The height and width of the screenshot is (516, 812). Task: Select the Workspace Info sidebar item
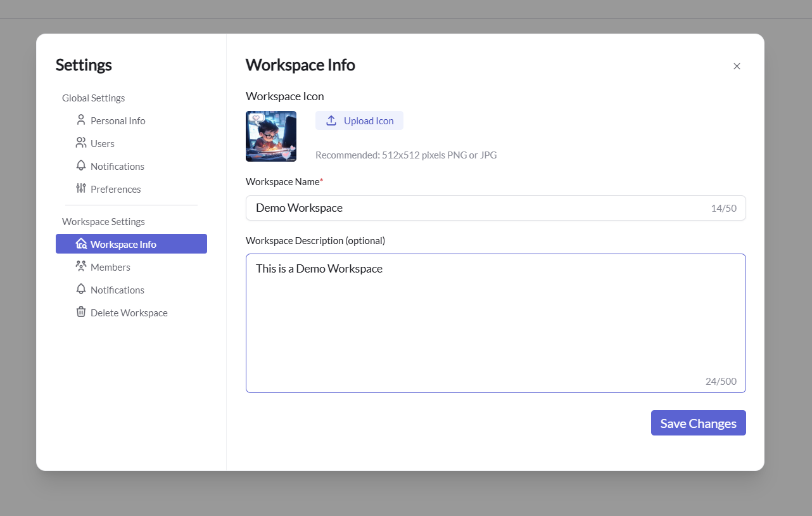point(124,243)
